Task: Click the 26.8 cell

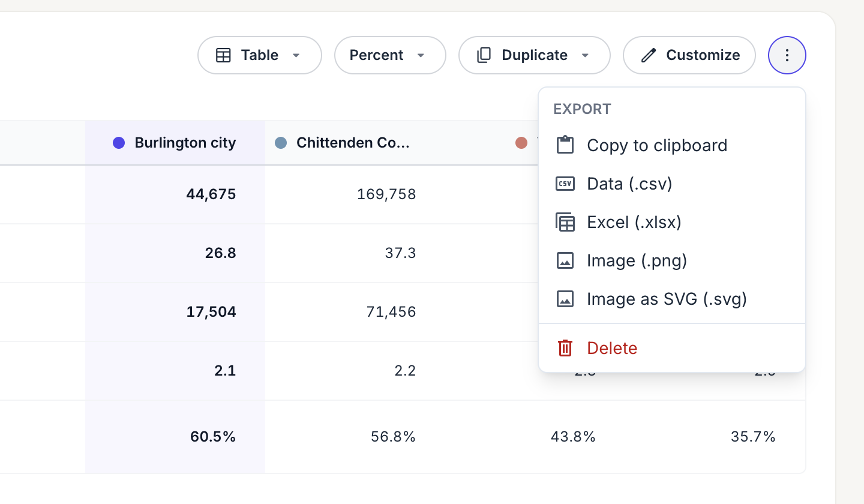Action: 175,253
